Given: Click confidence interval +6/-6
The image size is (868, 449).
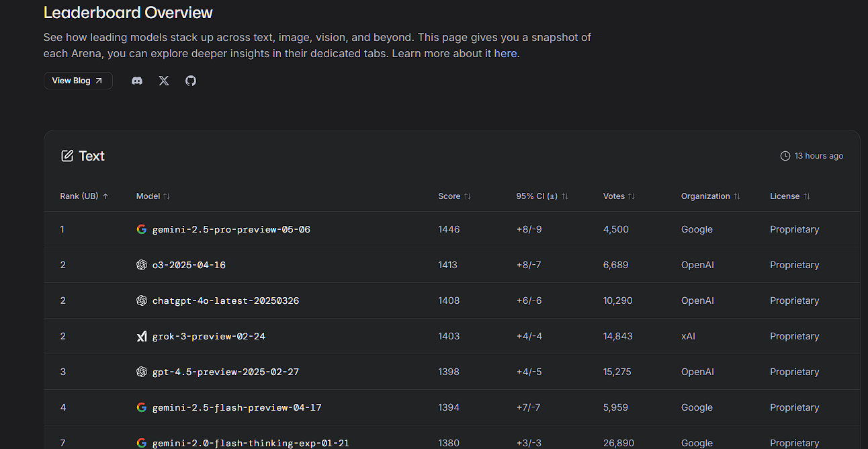Looking at the screenshot, I should pos(529,300).
